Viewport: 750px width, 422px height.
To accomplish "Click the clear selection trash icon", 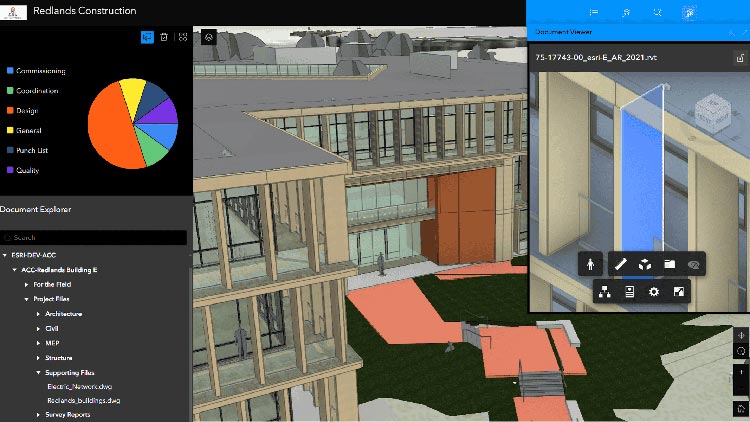I will pos(164,37).
